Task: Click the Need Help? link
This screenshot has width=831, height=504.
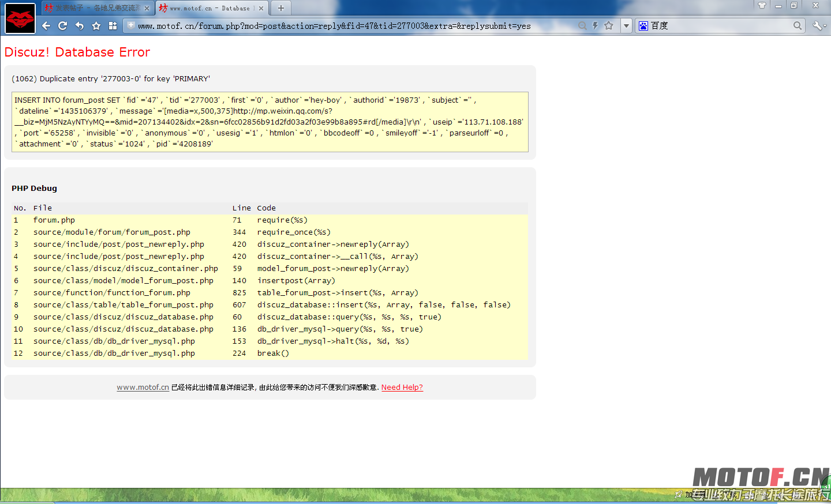Action: 402,388
